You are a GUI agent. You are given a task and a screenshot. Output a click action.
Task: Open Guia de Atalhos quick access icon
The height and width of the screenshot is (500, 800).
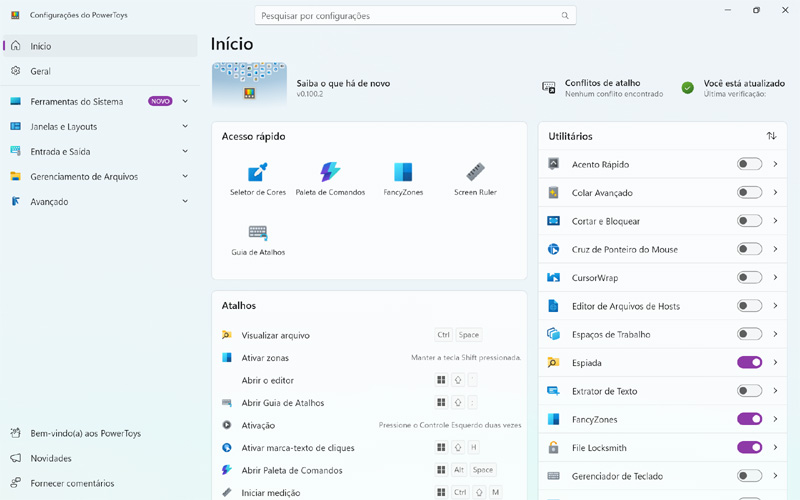(258, 233)
